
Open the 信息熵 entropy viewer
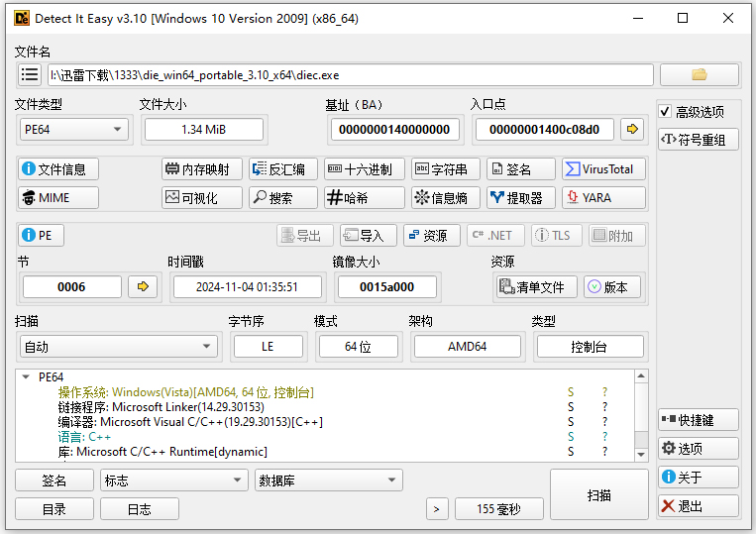coord(446,197)
